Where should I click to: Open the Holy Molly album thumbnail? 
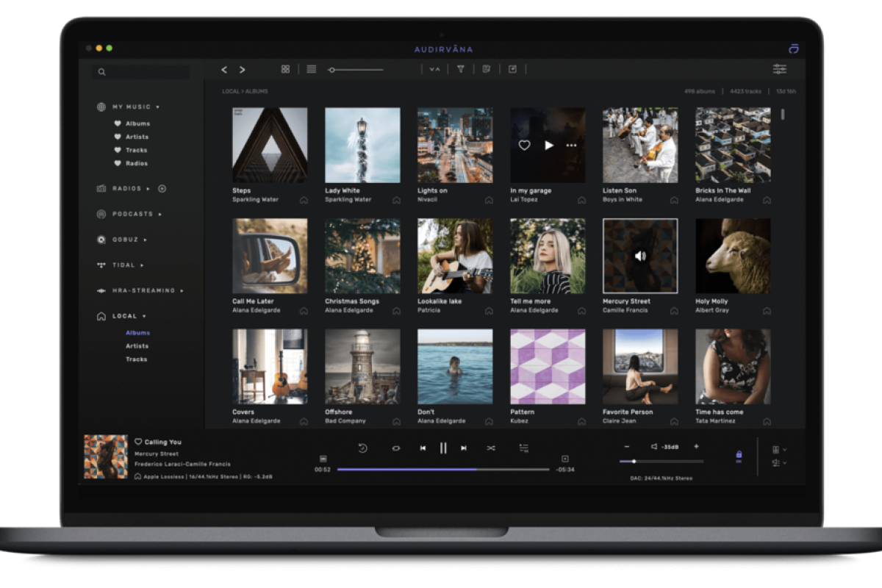(x=733, y=256)
